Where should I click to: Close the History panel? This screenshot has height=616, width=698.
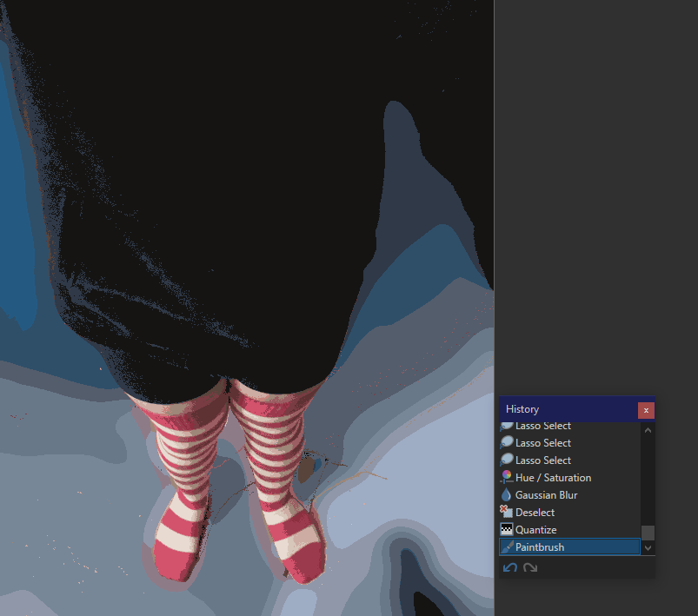coord(646,410)
